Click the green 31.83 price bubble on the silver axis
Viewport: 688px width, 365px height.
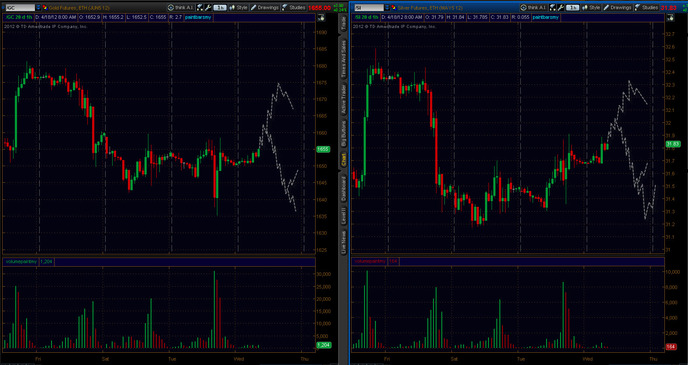[x=673, y=144]
